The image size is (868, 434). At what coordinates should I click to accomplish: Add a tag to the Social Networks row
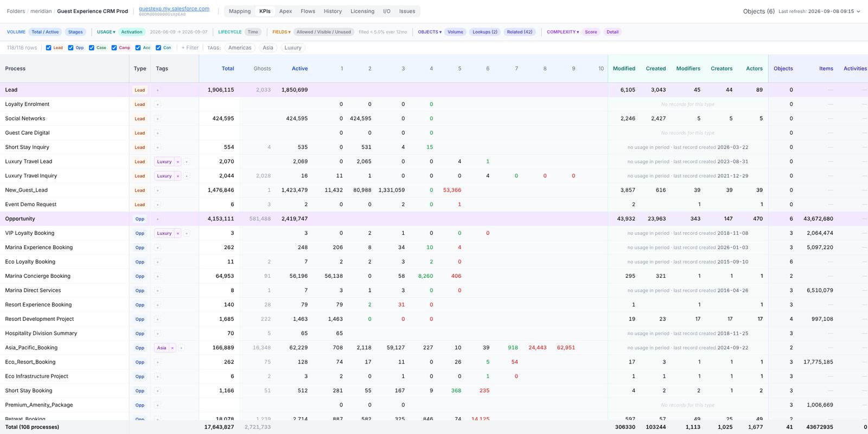tap(158, 118)
